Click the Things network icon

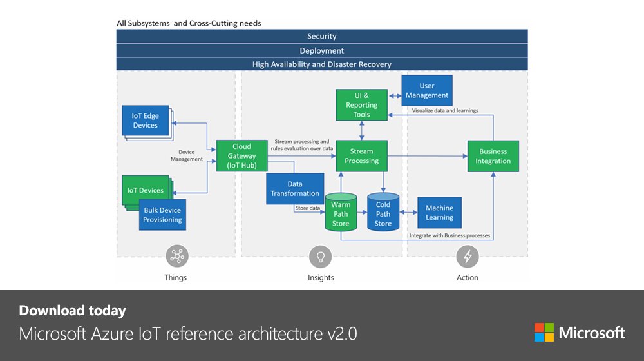[177, 256]
